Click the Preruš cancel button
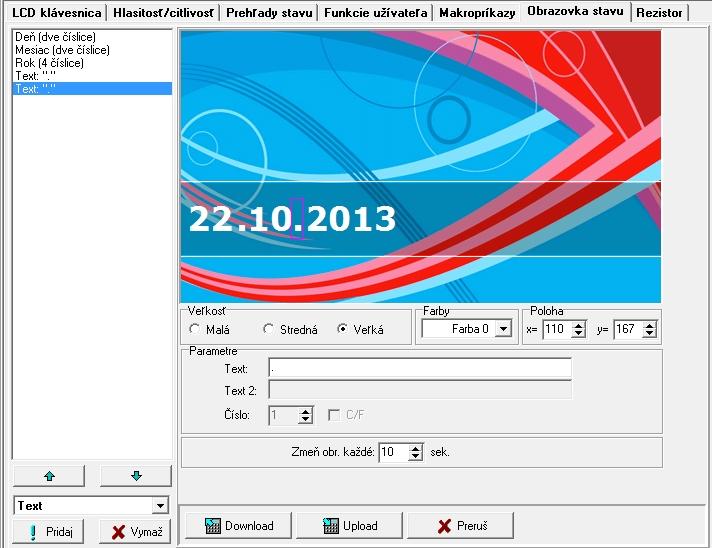This screenshot has height=548, width=712. [x=460, y=526]
